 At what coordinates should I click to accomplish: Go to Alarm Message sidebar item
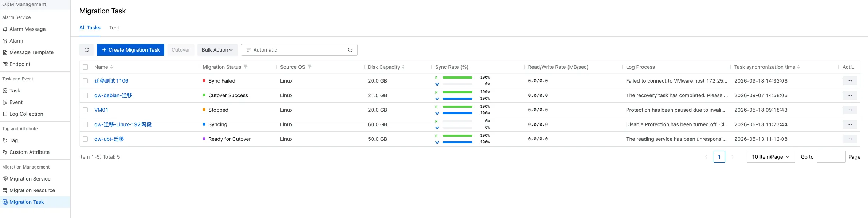(35, 29)
